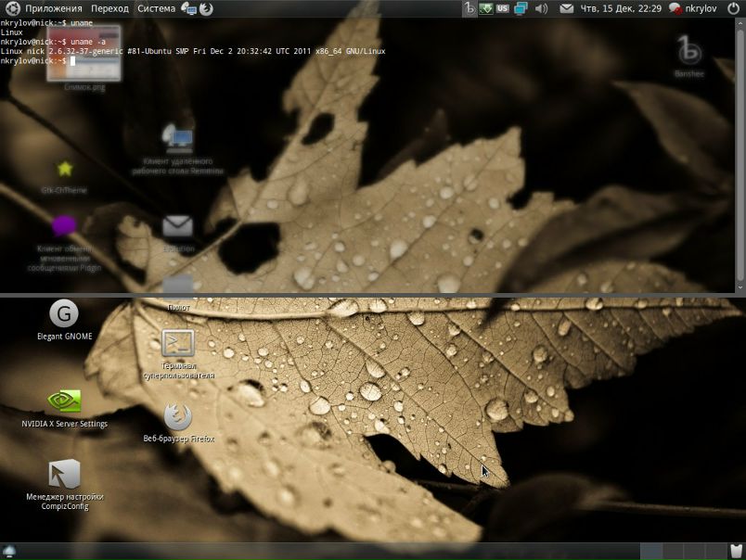Click the Banshee tray icon in the panel
This screenshot has width=746, height=560.
coord(469,8)
